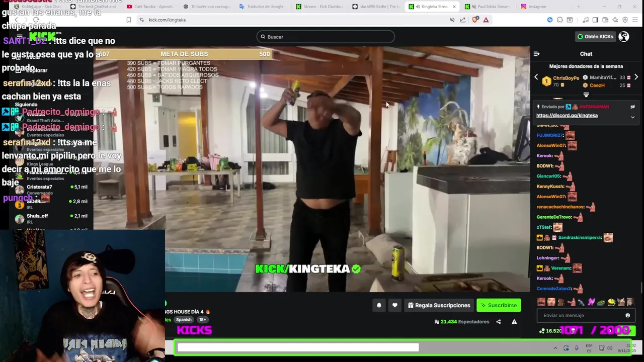The image size is (644, 362).
Task: Click the Shazam extension icon
Action: (550, 20)
